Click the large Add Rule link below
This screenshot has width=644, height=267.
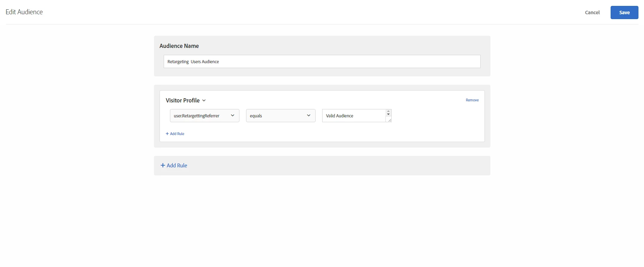click(174, 166)
